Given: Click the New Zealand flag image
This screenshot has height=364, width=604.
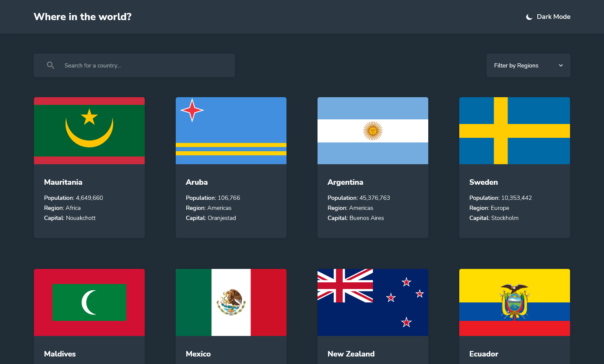Looking at the screenshot, I should click(x=373, y=302).
